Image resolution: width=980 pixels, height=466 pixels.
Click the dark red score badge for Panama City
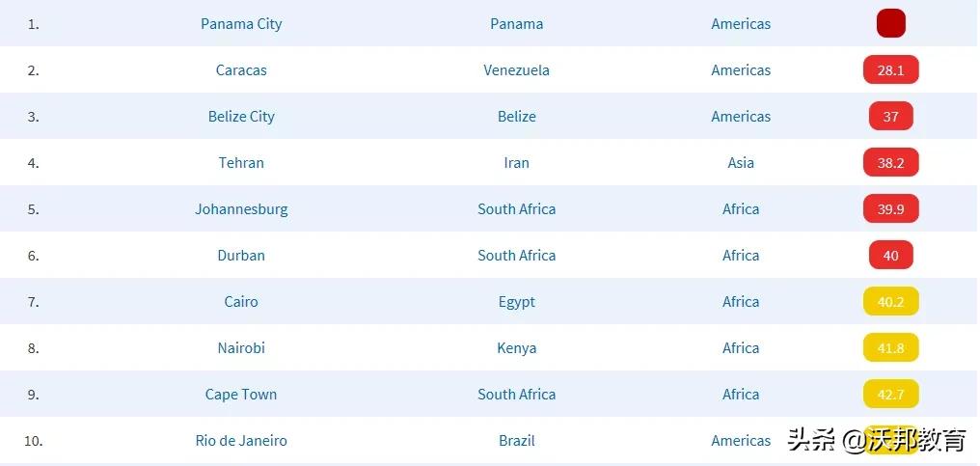tap(890, 23)
